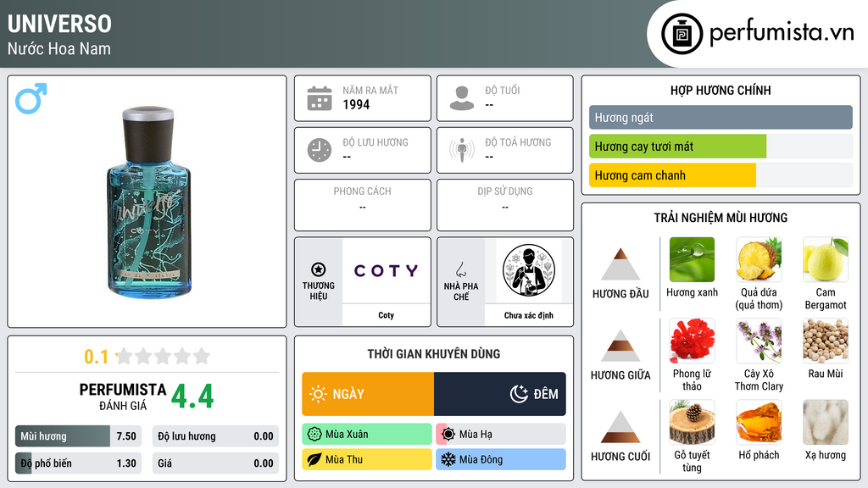Viewport: 868px width, 488px height.
Task: Click the calendar icon for launch year
Action: (x=320, y=98)
